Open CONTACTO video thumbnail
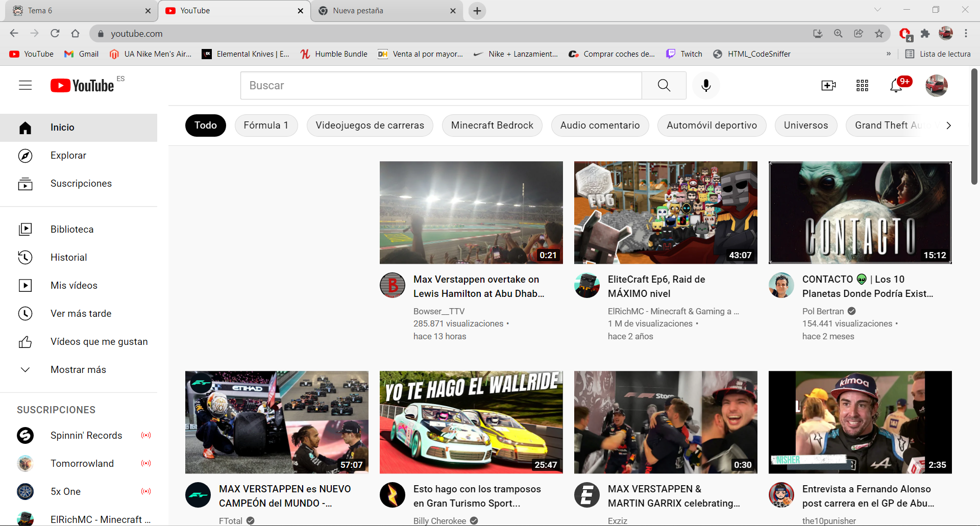980x526 pixels. coord(860,213)
